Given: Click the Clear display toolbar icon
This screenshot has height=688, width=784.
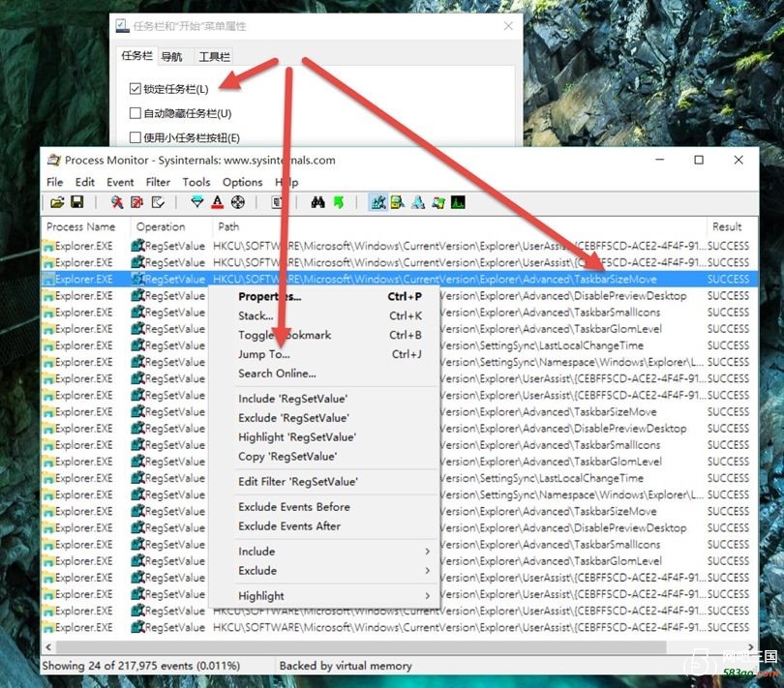Looking at the screenshot, I should (x=158, y=202).
